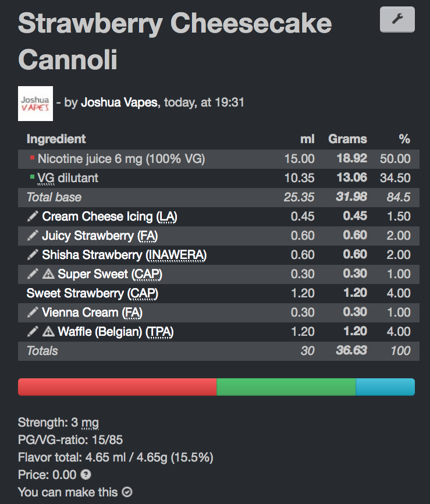Click the wrench settings button
Viewport: 430px width, 504px height.
point(397,20)
